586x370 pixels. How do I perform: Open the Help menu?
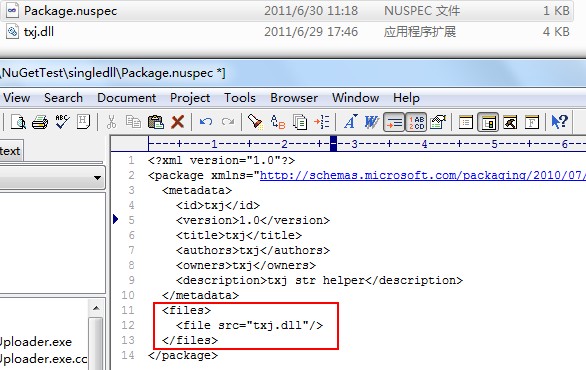[x=406, y=98]
